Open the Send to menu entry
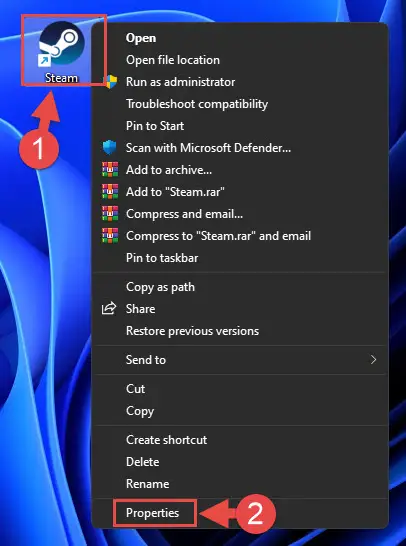 241,360
